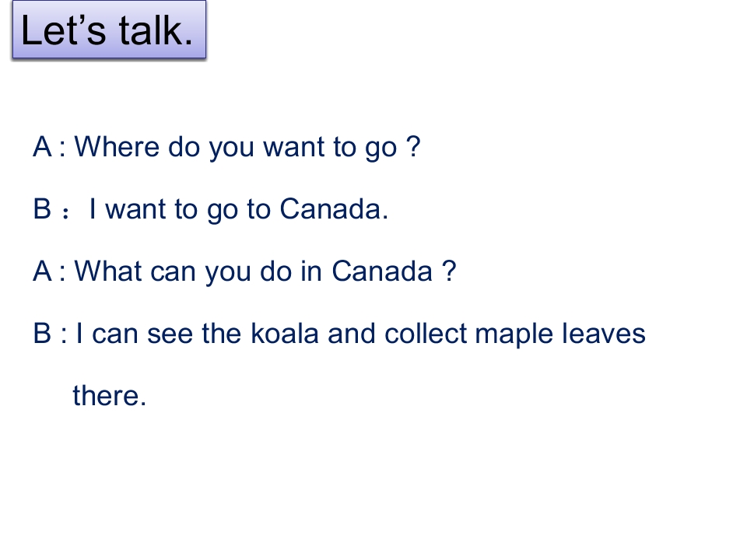Viewport: 747px width, 560px height.
Task: Click the word "leaves"
Action: pyautogui.click(x=604, y=334)
